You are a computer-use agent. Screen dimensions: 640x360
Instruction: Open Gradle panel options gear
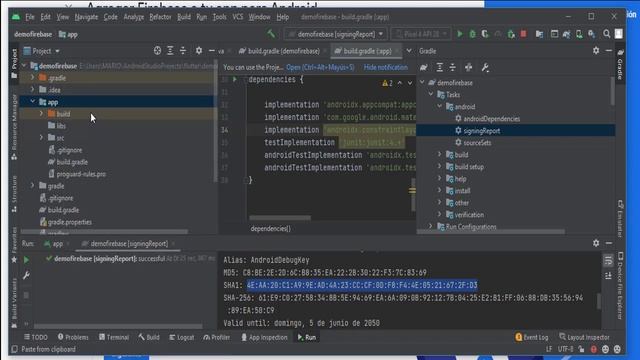[x=596, y=51]
